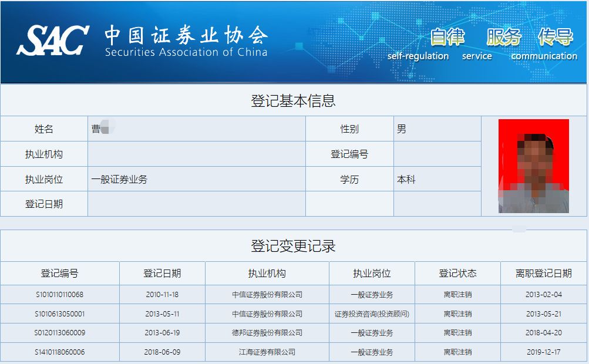The image size is (589, 364).
Task: Click the pixelated ID photo thumbnail
Action: tap(533, 166)
